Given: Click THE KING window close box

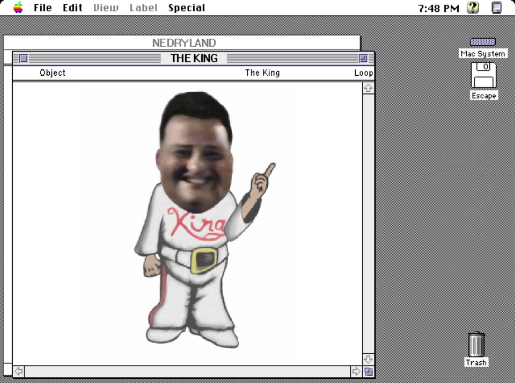Looking at the screenshot, I should coord(23,58).
